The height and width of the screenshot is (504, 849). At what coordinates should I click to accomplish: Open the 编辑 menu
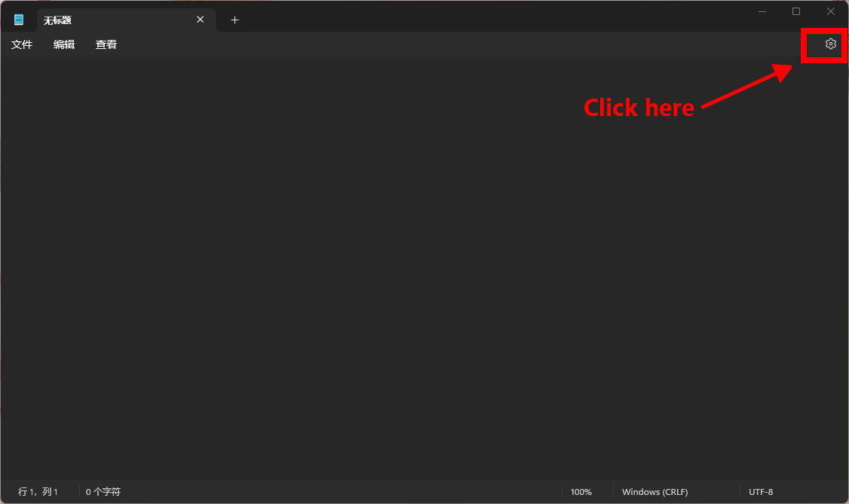64,44
